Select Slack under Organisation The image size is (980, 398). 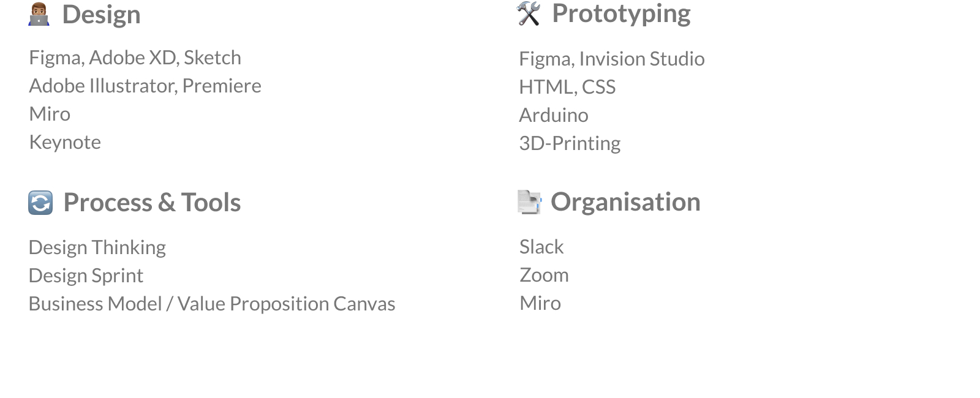[x=541, y=247]
